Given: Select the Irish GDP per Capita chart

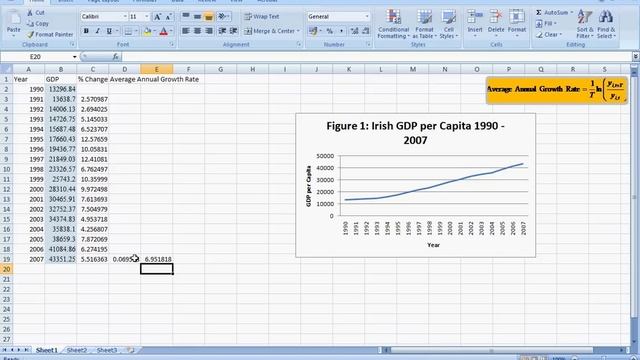Looking at the screenshot, I should tap(416, 185).
